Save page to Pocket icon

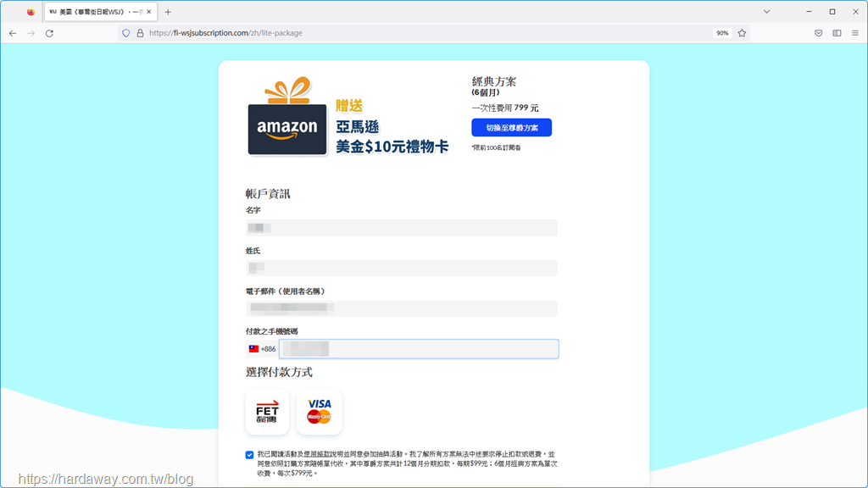click(818, 33)
